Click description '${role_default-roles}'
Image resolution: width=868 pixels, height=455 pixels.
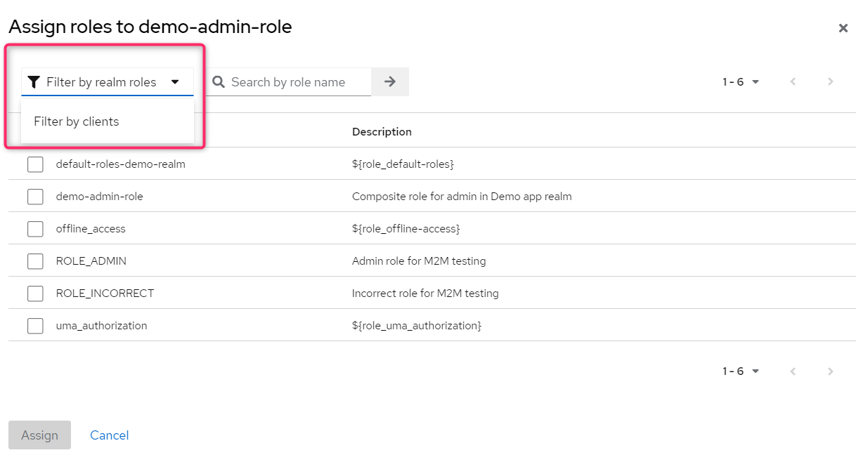tap(403, 164)
